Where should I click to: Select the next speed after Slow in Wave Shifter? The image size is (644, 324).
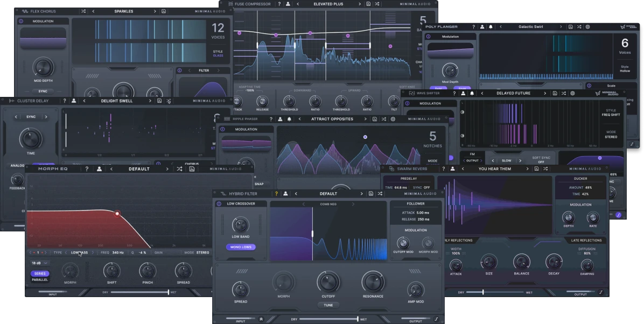pyautogui.click(x=520, y=160)
